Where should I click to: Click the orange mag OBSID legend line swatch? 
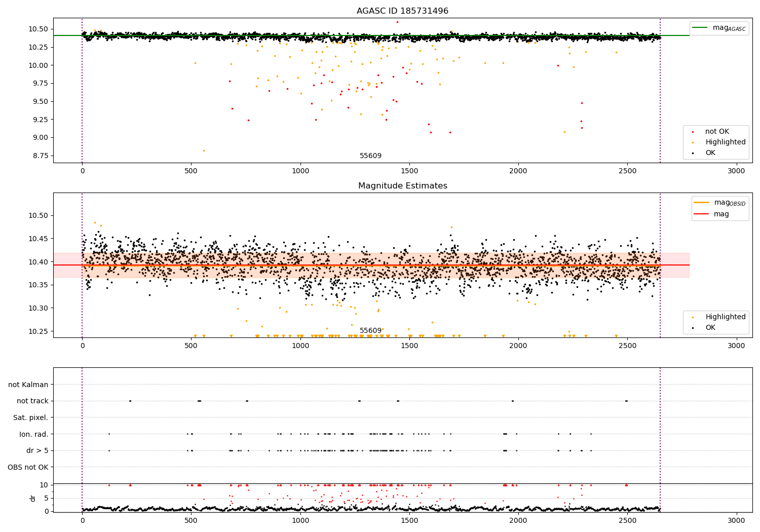[702, 203]
